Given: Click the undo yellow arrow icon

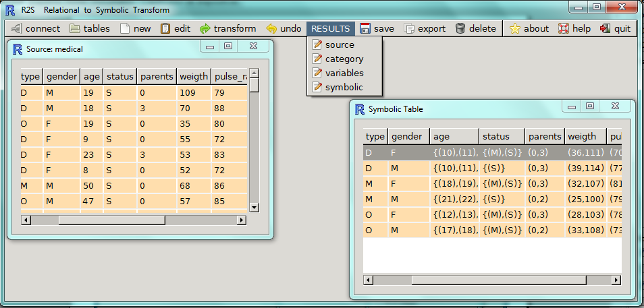Looking at the screenshot, I should click(x=271, y=29).
